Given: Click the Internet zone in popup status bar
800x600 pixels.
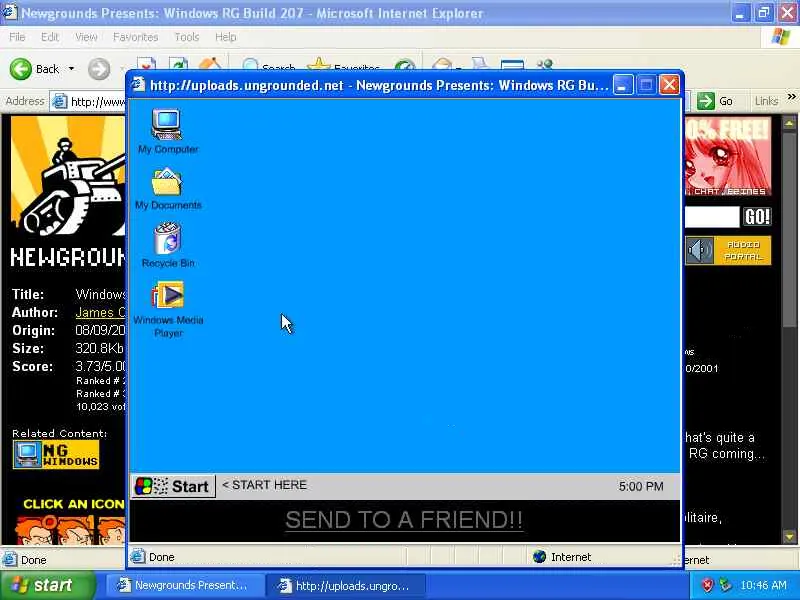Looking at the screenshot, I should click(x=561, y=557).
